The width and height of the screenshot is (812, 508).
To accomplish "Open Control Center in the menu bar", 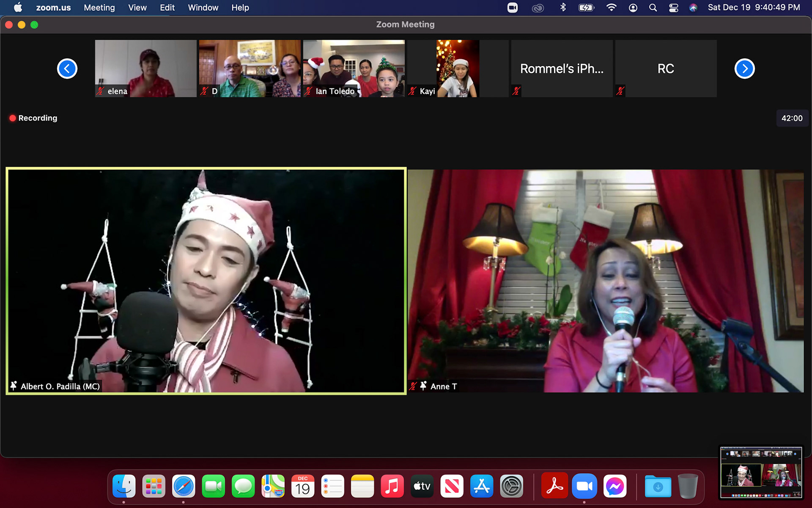I will coord(673,8).
